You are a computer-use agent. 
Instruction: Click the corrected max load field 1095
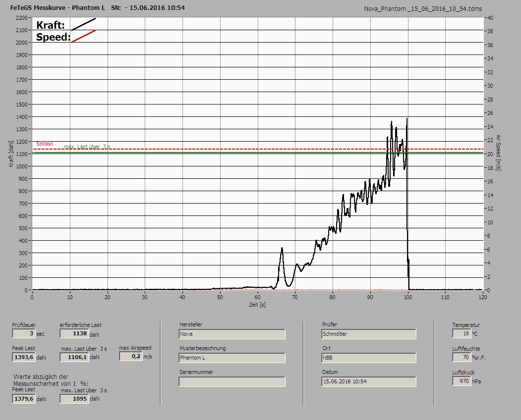pyautogui.click(x=74, y=399)
